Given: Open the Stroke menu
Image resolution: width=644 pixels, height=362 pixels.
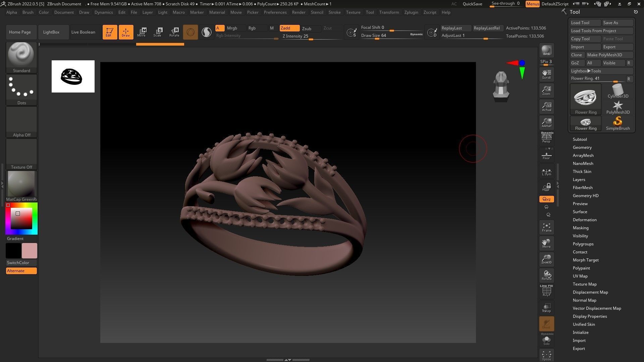Looking at the screenshot, I should 334,12.
